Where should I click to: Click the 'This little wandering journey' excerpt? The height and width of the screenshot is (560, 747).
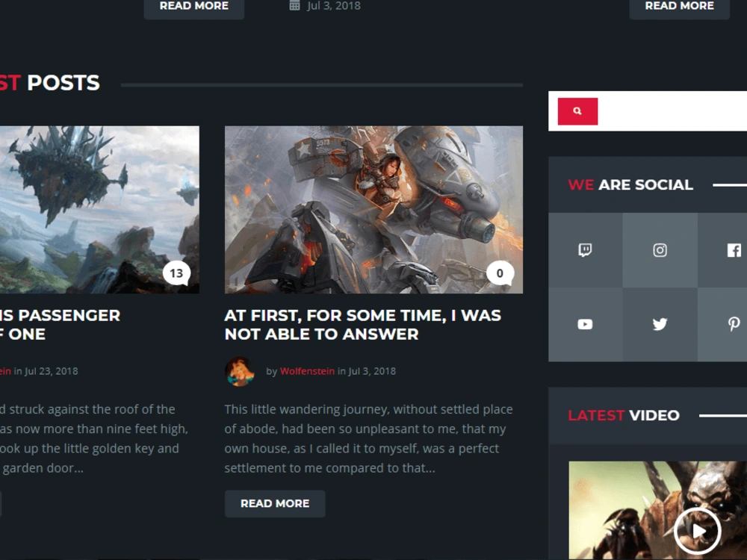click(369, 438)
